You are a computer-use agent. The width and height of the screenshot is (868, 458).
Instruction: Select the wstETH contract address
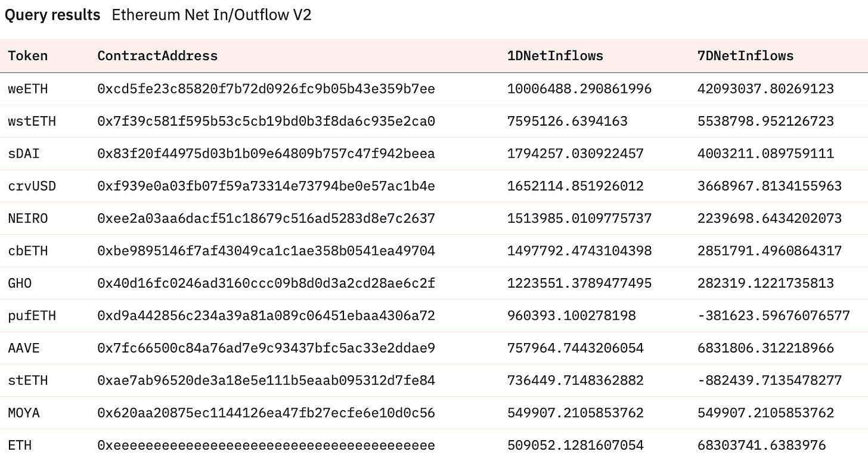[266, 121]
